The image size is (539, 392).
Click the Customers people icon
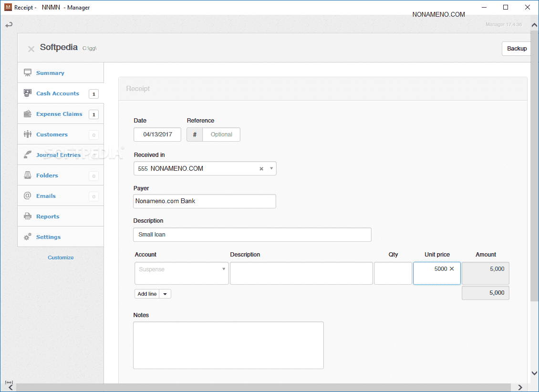[28, 134]
